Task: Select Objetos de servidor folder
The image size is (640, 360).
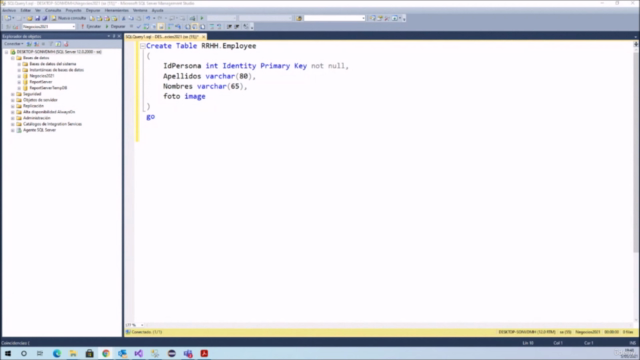Action: pos(40,100)
